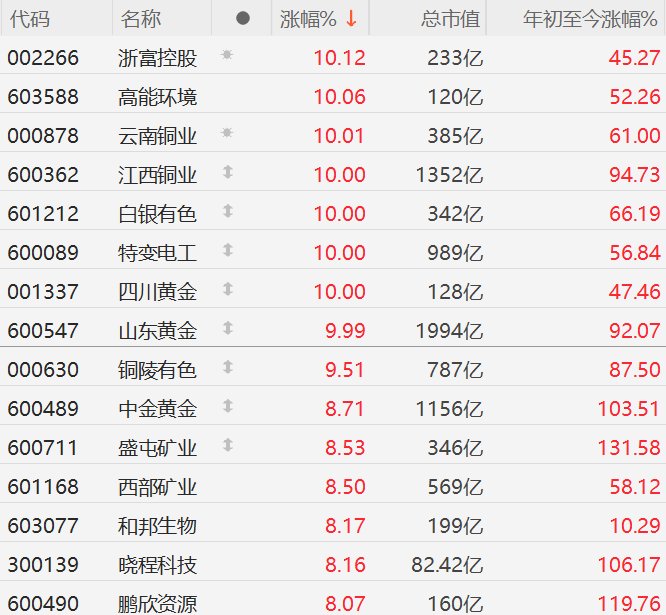Select the 鹏欣资源 row name
This screenshot has width=666, height=615.
click(157, 604)
